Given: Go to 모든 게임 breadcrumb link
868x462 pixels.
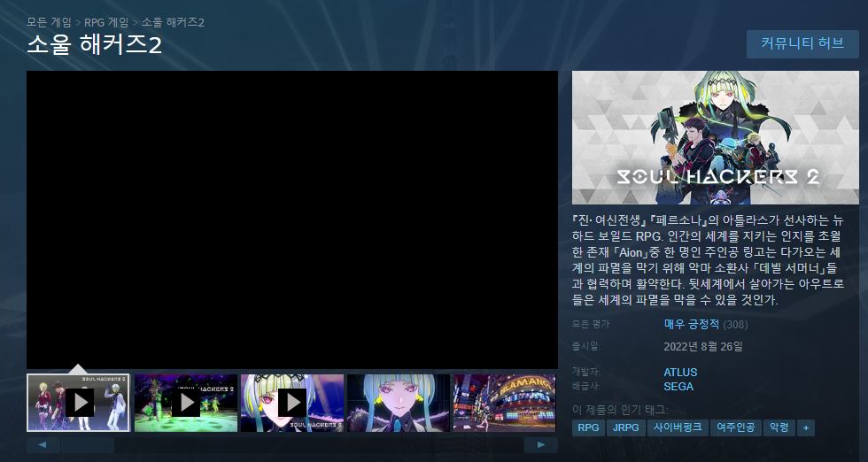Looking at the screenshot, I should coord(49,21).
